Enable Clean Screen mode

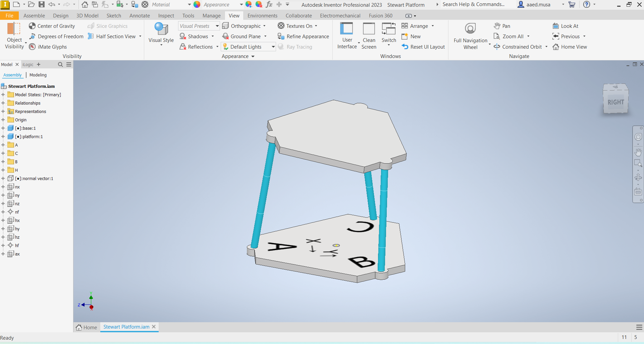coord(369,35)
